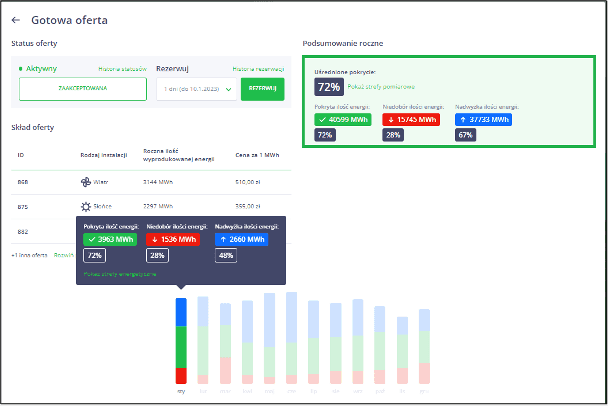Click the 72% averaged coverage badge
Screen dimensions: 608x406
click(x=328, y=87)
